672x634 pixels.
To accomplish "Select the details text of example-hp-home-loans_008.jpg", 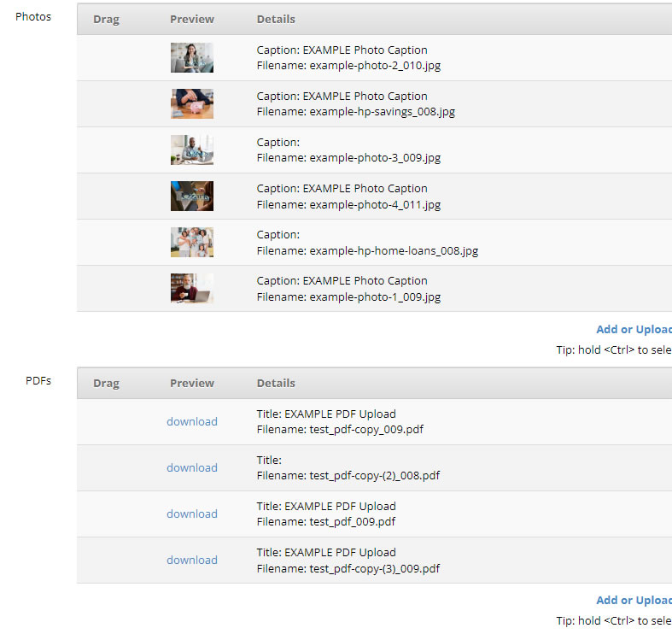I will [x=367, y=243].
